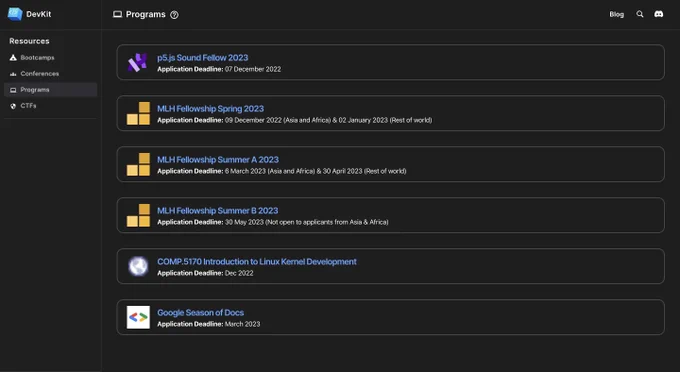Open the COMP.5170 Linux Kernel Development link
This screenshot has height=372, width=680.
tap(257, 261)
